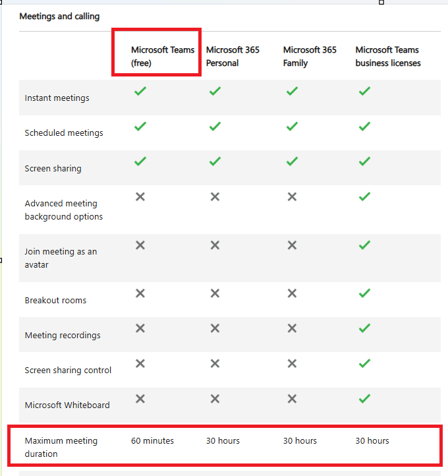Click the Breakout rooms row label

pos(55,300)
